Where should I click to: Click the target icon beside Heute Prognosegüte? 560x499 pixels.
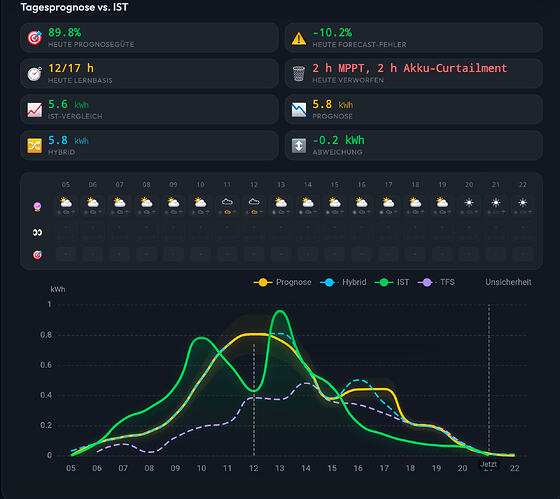coord(35,38)
